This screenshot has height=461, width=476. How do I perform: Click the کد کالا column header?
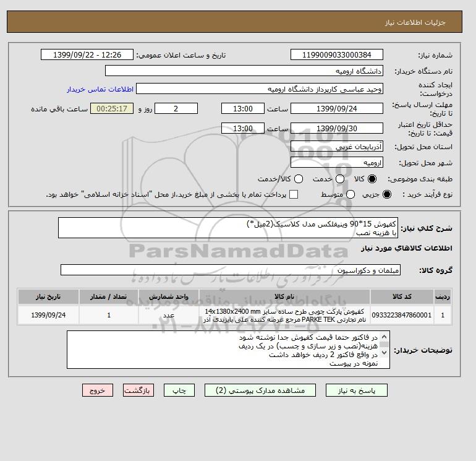(x=402, y=296)
